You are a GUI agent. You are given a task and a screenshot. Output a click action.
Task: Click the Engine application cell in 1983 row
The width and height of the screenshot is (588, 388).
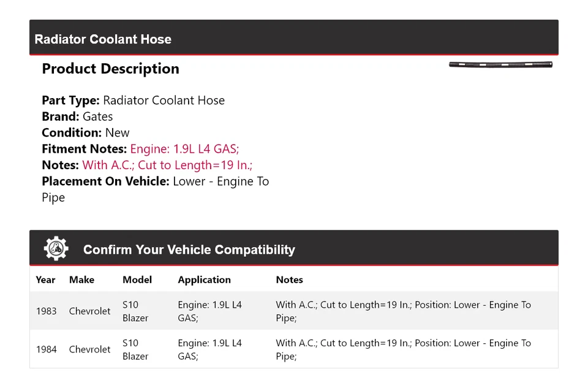click(x=209, y=311)
